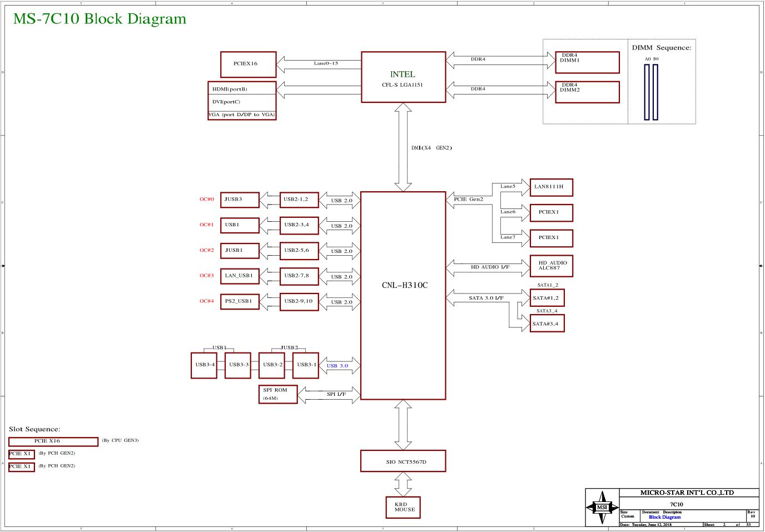Select the "DVI(portC)" entry
The image size is (765, 532).
tap(226, 102)
